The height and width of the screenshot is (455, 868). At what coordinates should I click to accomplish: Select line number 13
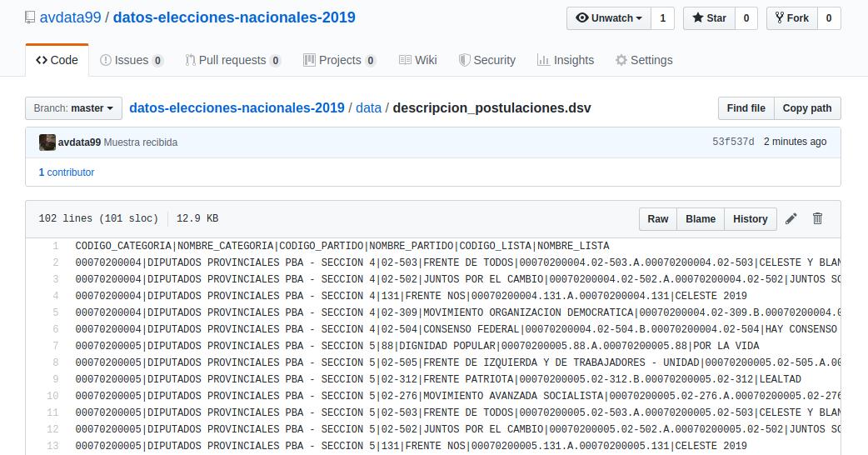point(52,446)
